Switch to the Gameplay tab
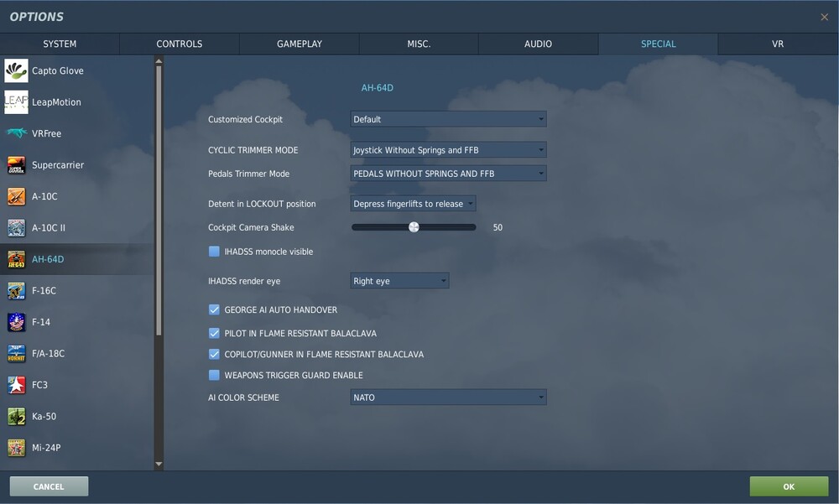This screenshot has height=504, width=839. click(x=300, y=44)
